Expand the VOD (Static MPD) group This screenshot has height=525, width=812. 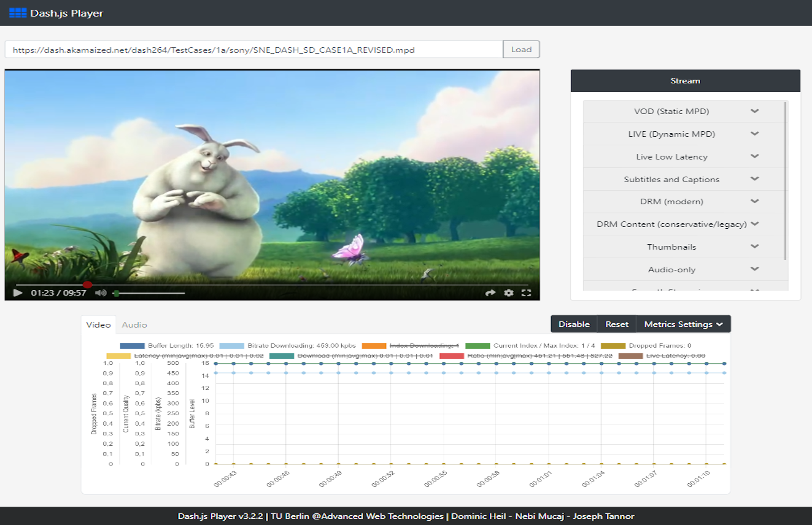(x=684, y=112)
